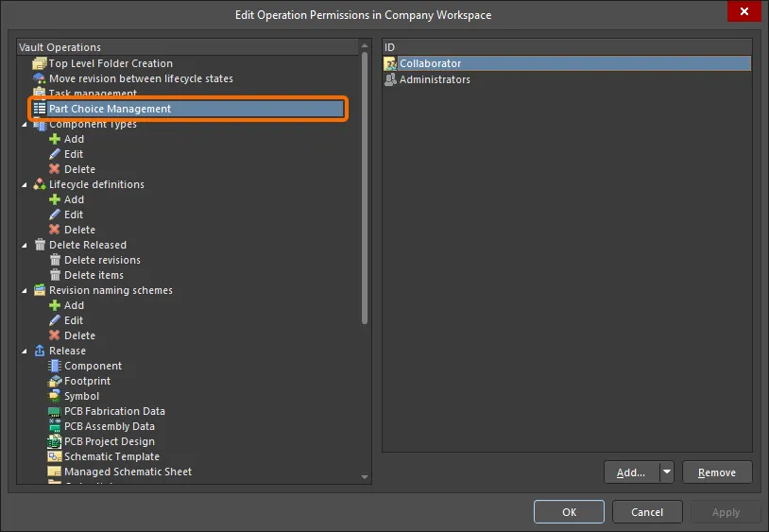Click the Release upload arrow icon
This screenshot has height=532, width=769.
point(40,351)
